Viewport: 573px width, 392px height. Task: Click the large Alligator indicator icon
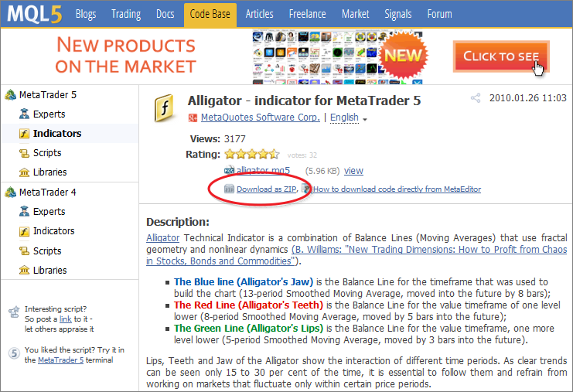pyautogui.click(x=164, y=107)
